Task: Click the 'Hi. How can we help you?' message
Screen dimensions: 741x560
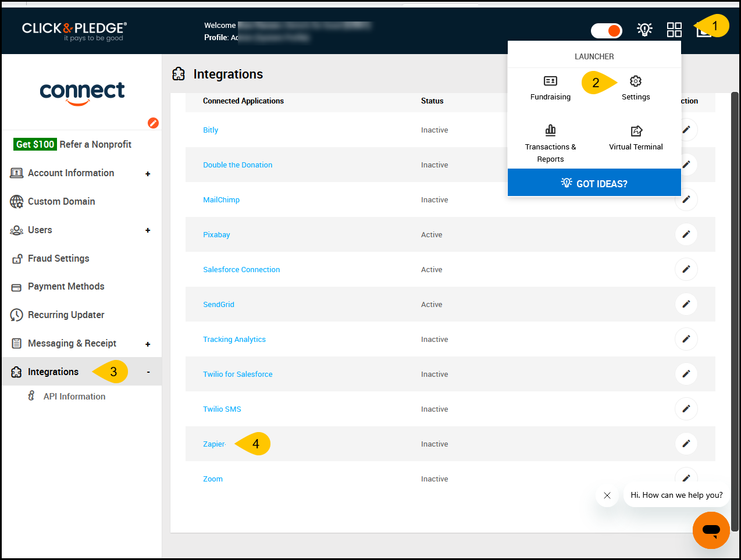Action: point(676,495)
